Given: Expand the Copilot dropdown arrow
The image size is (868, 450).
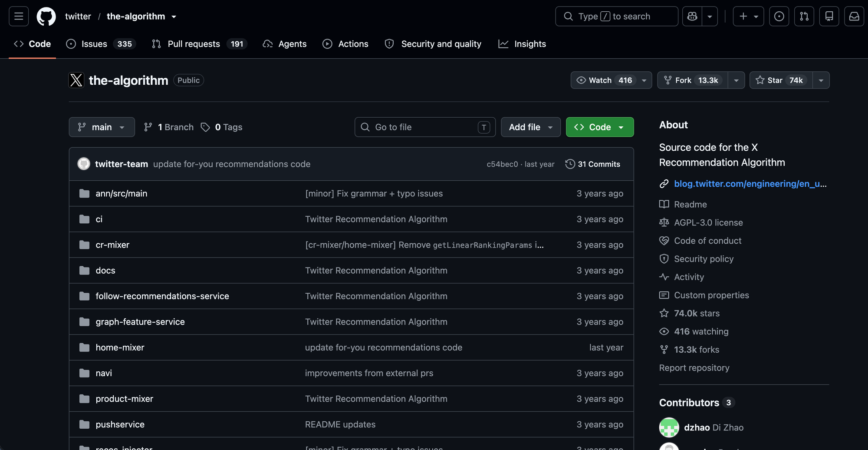Looking at the screenshot, I should click(x=710, y=17).
